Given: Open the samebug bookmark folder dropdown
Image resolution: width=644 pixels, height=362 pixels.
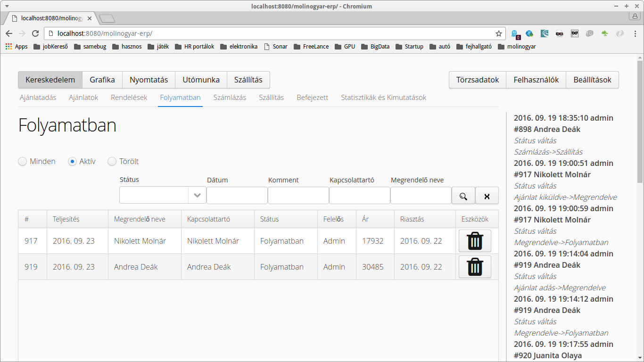Looking at the screenshot, I should [90, 47].
